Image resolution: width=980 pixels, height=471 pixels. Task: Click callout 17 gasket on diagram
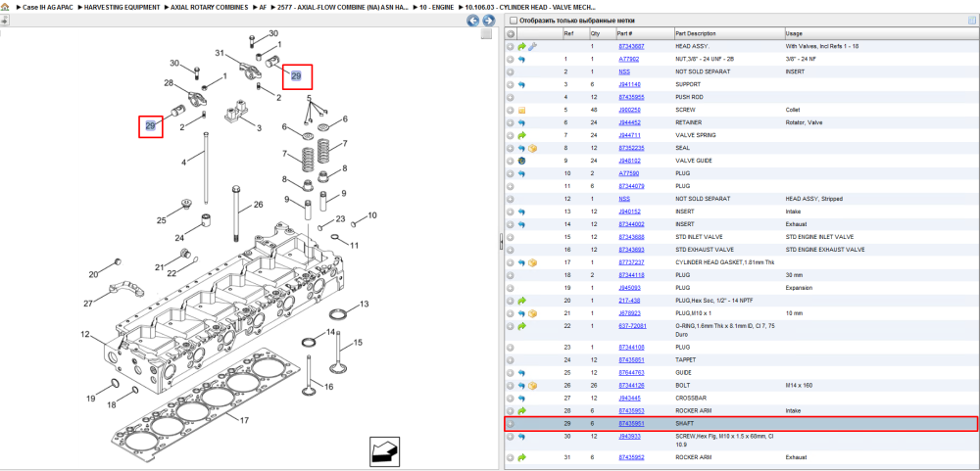point(244,420)
